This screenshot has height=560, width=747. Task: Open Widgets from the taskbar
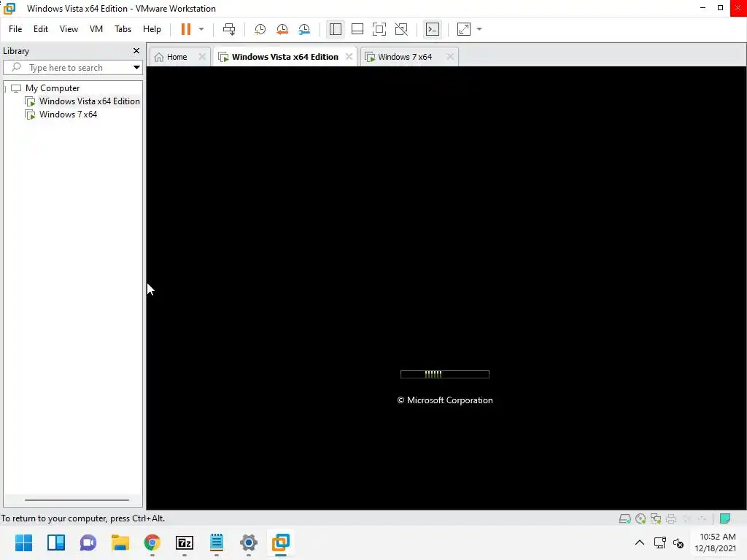pos(56,542)
